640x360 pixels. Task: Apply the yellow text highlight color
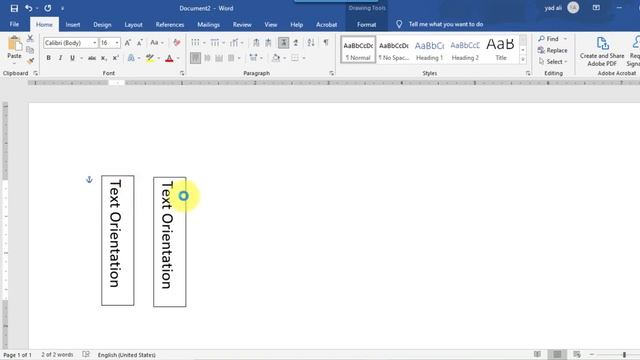tap(150, 58)
